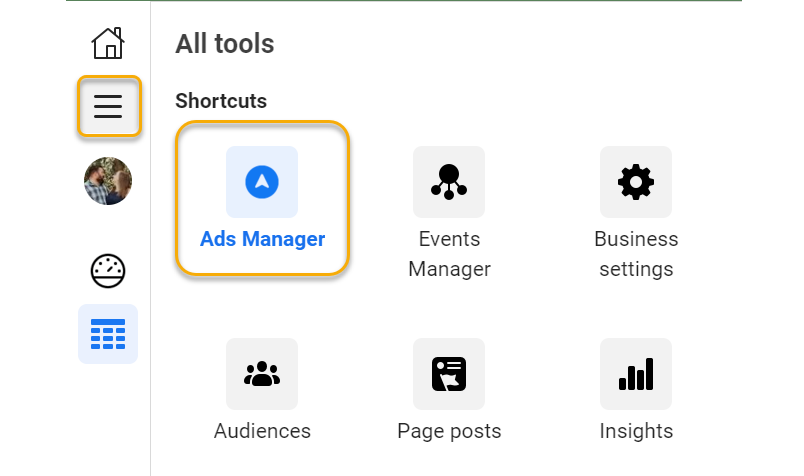Open the Insights text label
This screenshot has width=804, height=476.
tap(636, 431)
